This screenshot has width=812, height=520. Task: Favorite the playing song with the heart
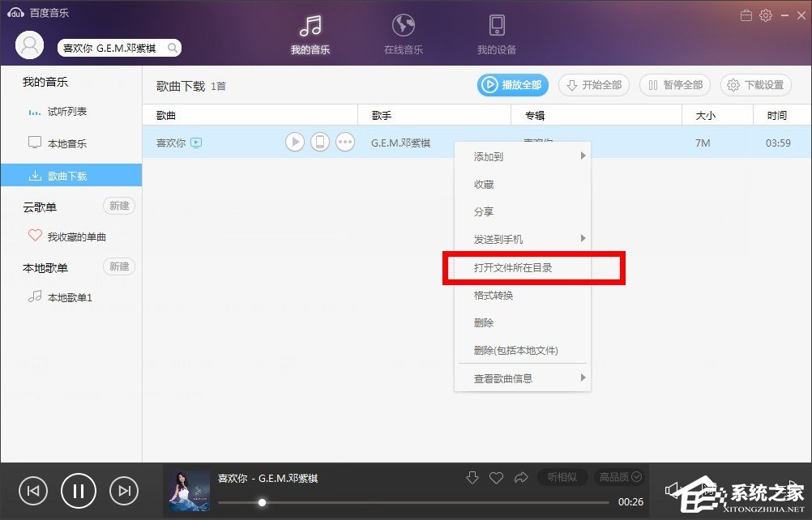tap(497, 478)
